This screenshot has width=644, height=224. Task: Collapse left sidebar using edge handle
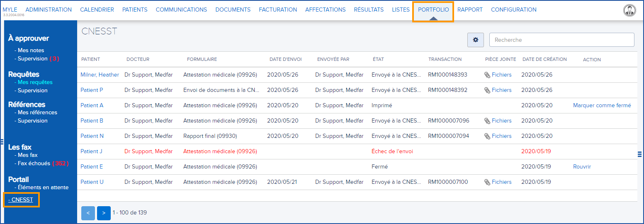2,142
